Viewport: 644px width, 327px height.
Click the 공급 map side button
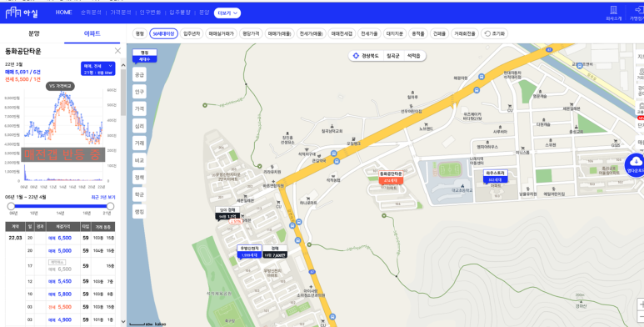[139, 75]
